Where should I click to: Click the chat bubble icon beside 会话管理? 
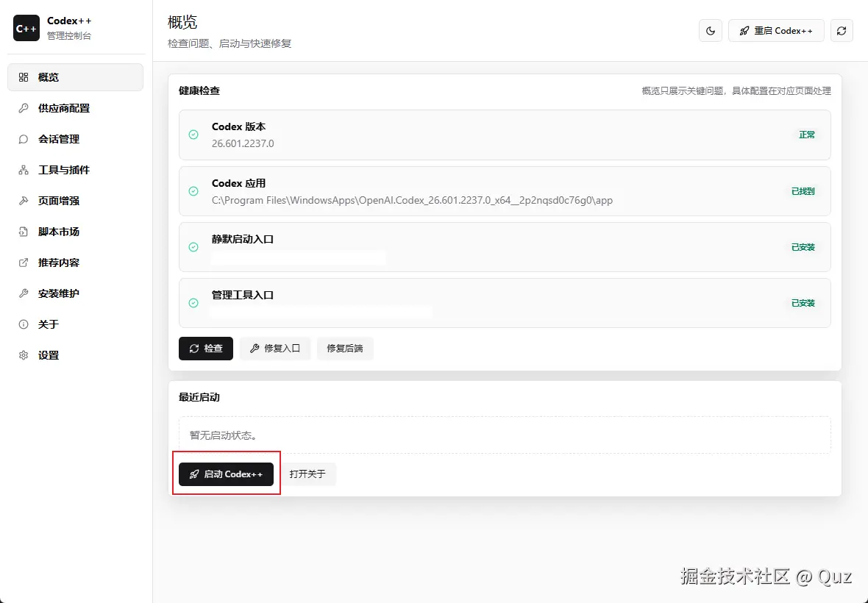pyautogui.click(x=24, y=140)
